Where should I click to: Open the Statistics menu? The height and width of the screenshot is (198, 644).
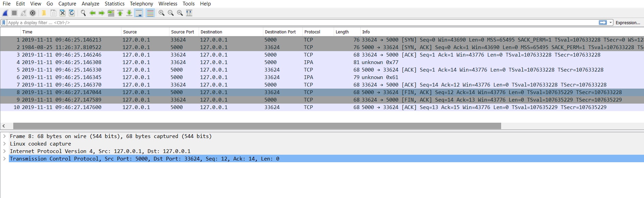[x=115, y=4]
